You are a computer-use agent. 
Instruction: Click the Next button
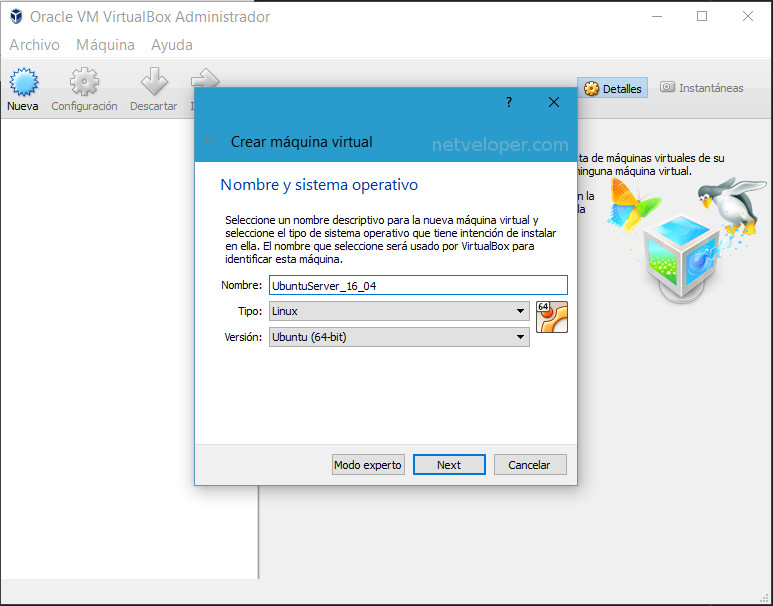pyautogui.click(x=449, y=465)
